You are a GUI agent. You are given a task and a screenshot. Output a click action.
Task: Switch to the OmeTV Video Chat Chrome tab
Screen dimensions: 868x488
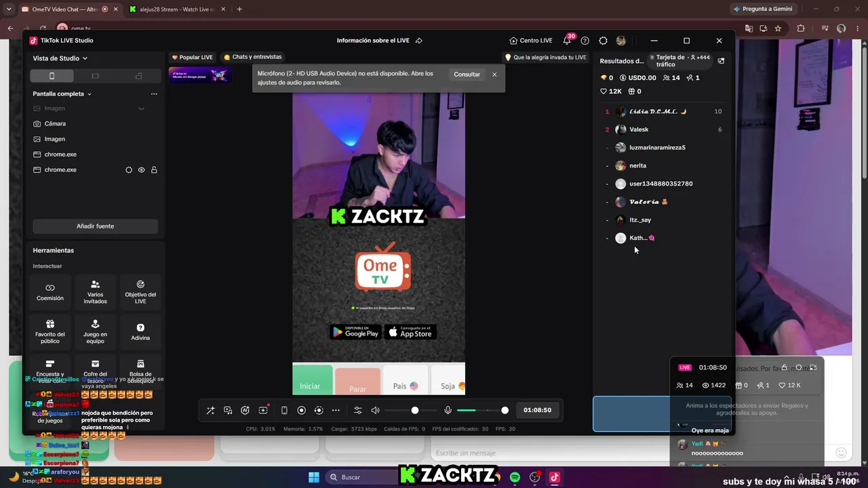(66, 9)
